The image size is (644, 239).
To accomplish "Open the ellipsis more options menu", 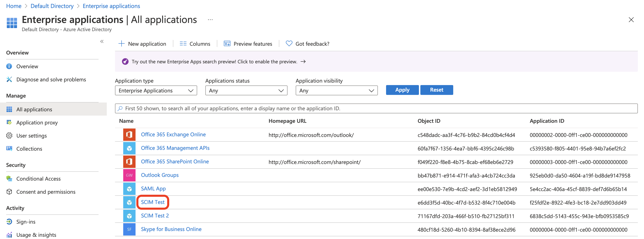I will 210,19.
